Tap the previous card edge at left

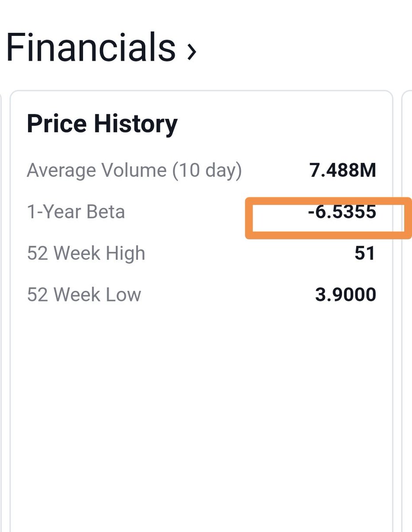(x=2, y=311)
